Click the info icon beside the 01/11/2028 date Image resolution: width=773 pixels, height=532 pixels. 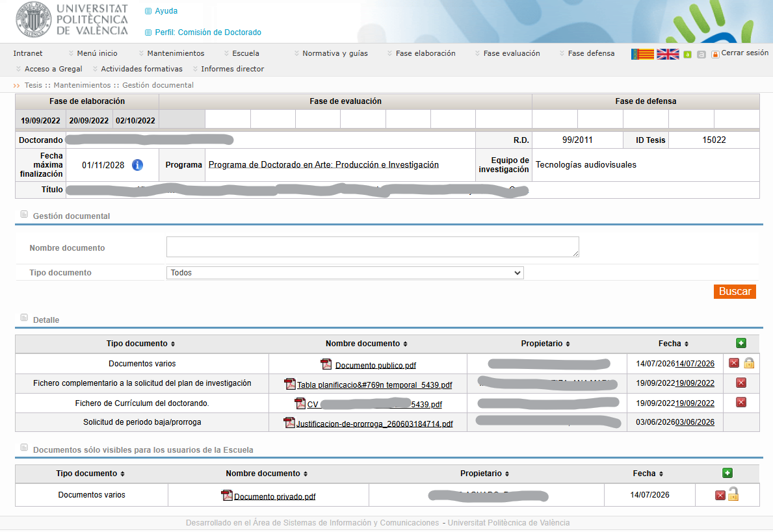click(138, 165)
